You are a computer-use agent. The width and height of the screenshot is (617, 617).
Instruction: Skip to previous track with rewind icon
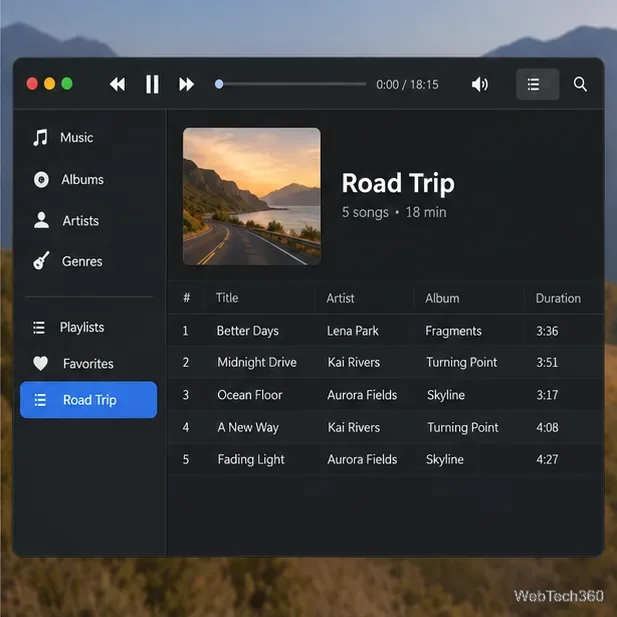point(117,84)
